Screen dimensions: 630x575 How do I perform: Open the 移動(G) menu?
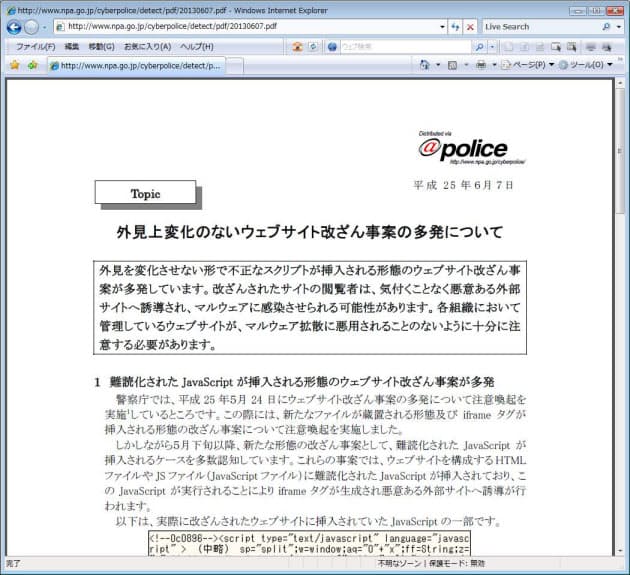102,47
